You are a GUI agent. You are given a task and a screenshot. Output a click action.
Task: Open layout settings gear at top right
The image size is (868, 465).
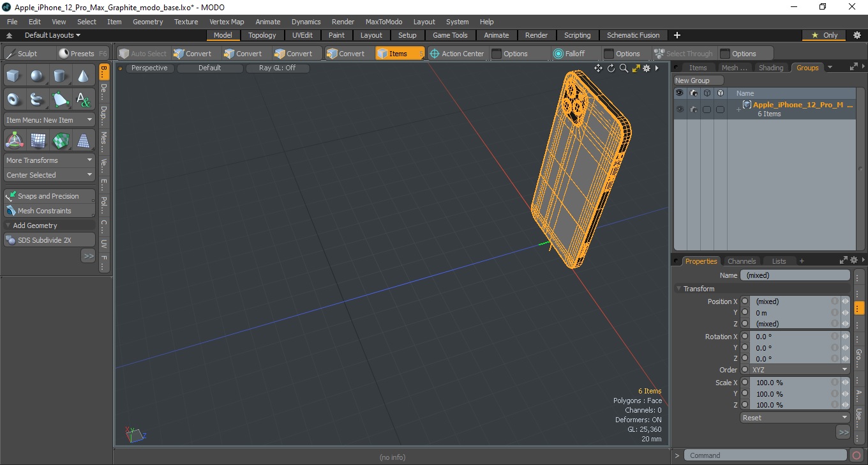857,35
